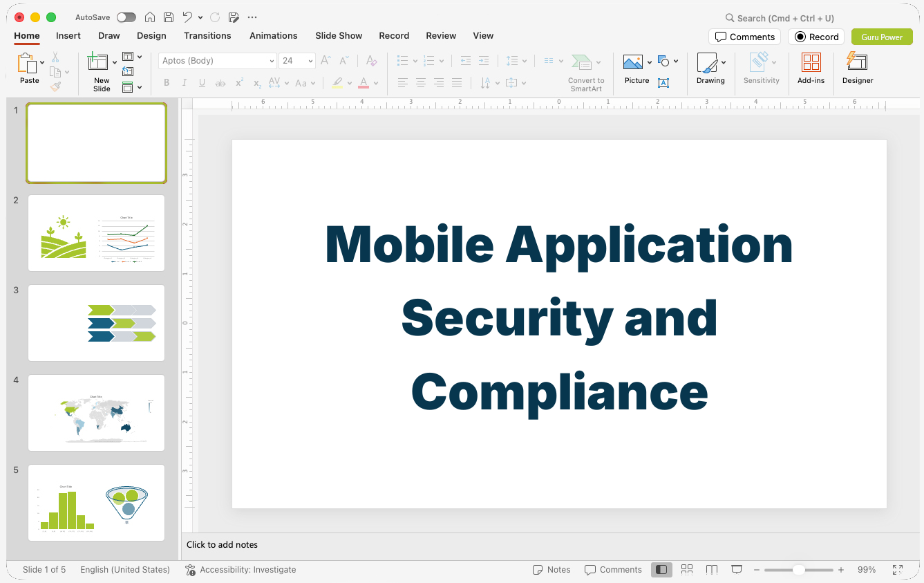The height and width of the screenshot is (583, 924).
Task: Open the Add-ins button
Action: (811, 68)
